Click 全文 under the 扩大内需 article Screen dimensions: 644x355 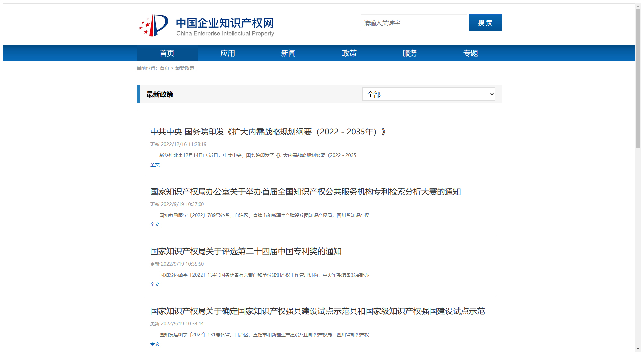(x=155, y=165)
